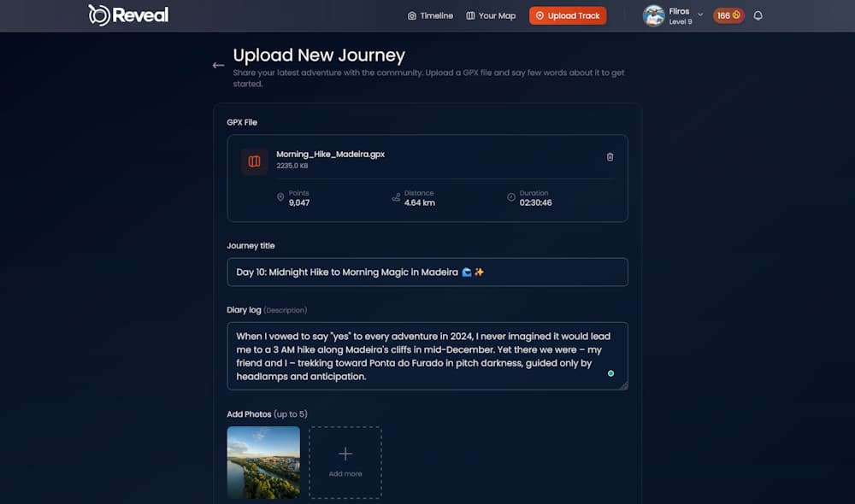Go back with the left arrow
This screenshot has height=504, width=855.
(x=218, y=66)
